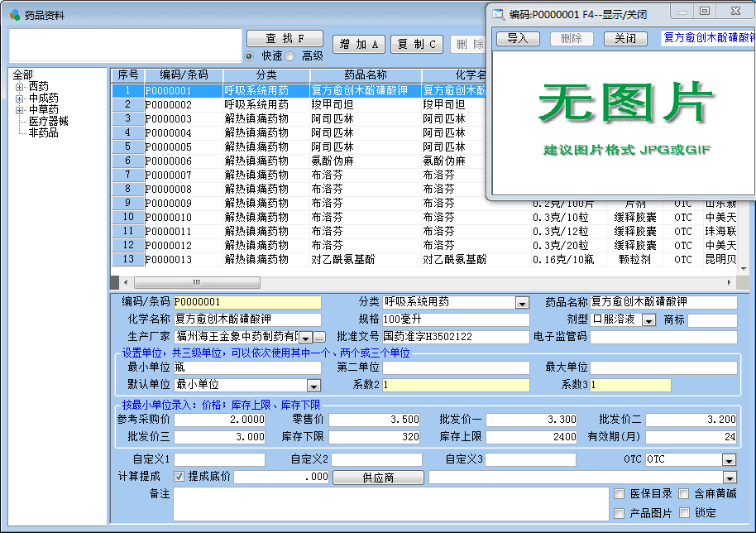Click 关闭 in the image window
The image size is (756, 533).
coord(625,39)
